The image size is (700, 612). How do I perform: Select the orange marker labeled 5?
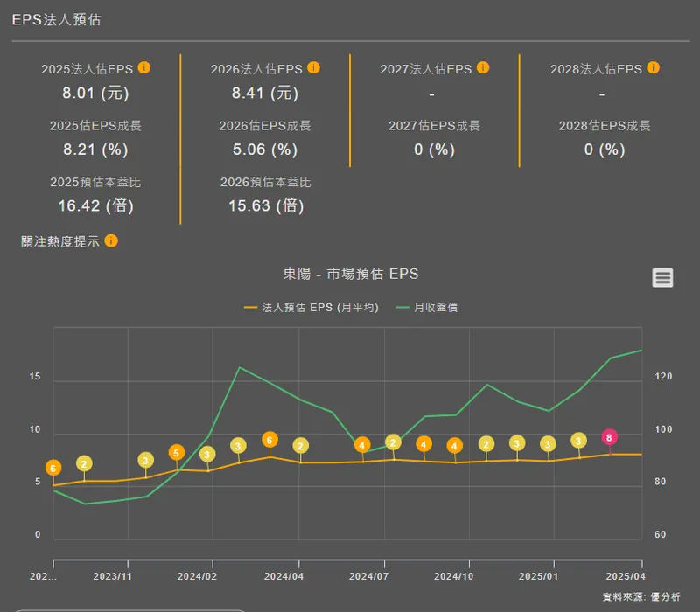(177, 453)
